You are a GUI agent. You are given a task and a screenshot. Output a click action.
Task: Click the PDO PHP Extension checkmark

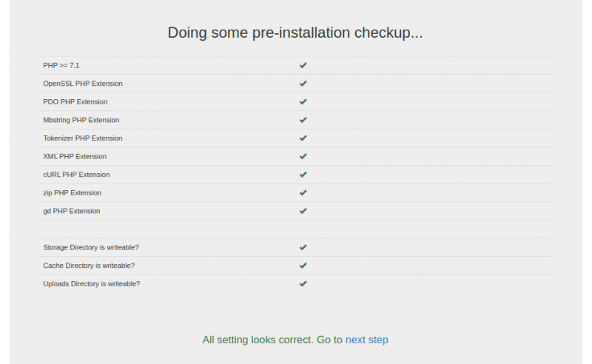pos(303,101)
